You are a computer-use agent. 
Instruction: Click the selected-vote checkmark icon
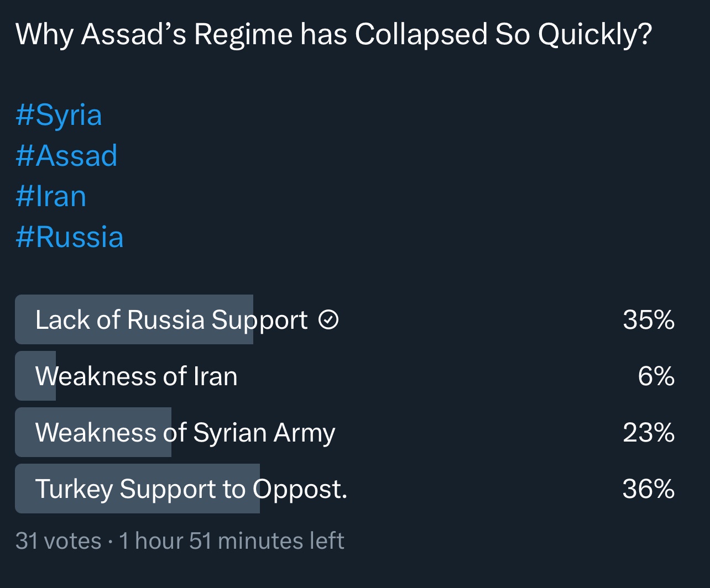coord(328,319)
